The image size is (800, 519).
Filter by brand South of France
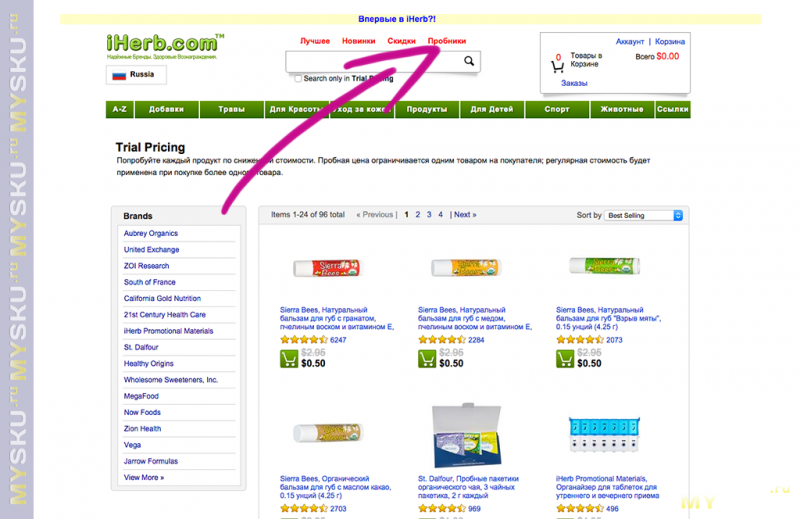pos(149,282)
